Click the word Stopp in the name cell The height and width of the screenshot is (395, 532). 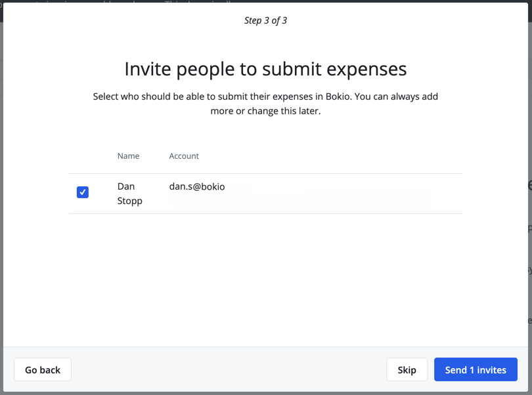129,201
